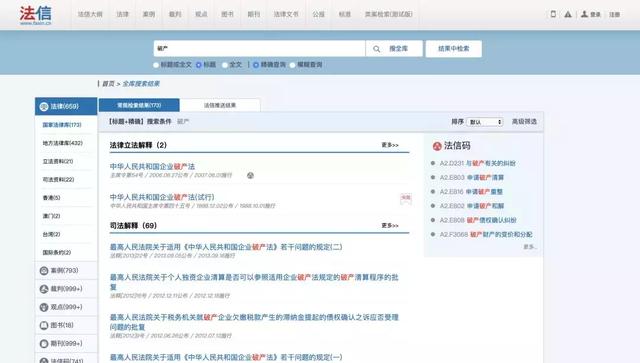640x363 pixels.
Task: Click the 观点(999+) sidebar icon
Action: pos(44,307)
